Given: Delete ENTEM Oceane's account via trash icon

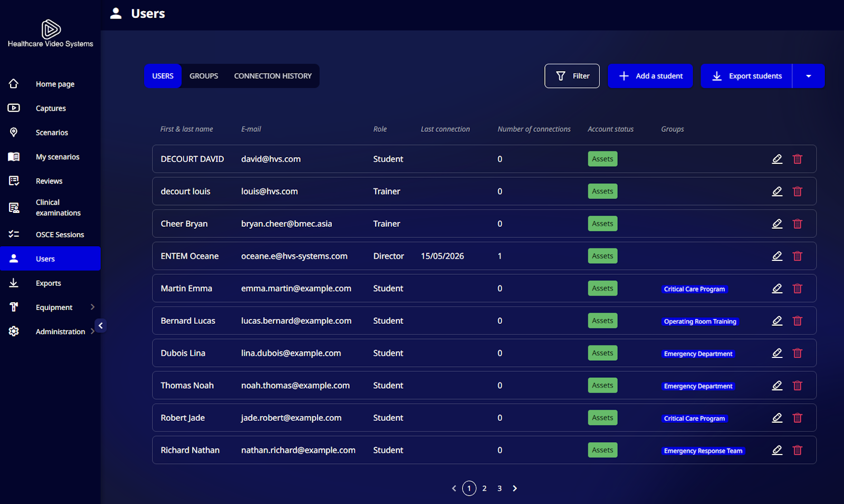Looking at the screenshot, I should tap(797, 256).
